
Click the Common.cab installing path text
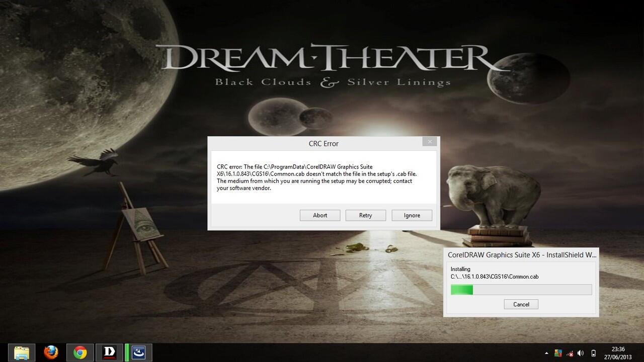point(495,277)
